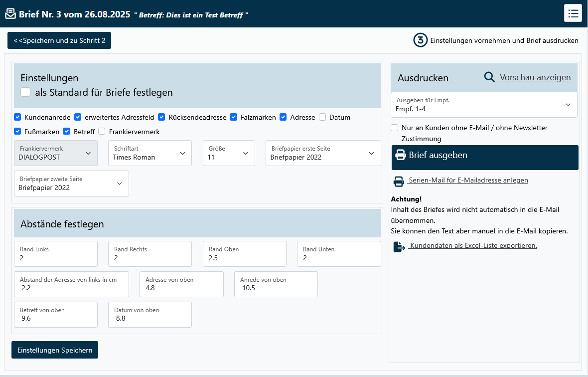Open 'Ausgeben für Empf.' dropdown

[x=483, y=105]
